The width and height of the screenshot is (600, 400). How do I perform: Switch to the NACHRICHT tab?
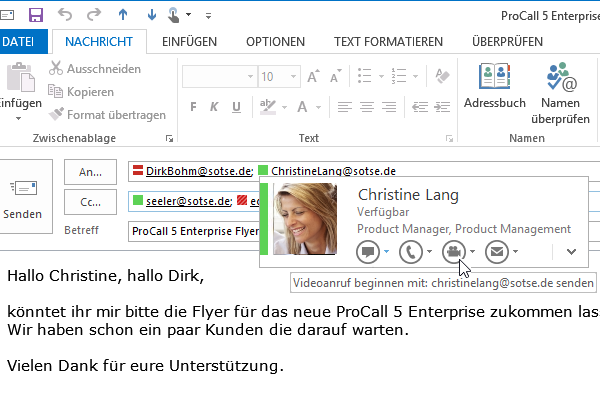[x=99, y=41]
